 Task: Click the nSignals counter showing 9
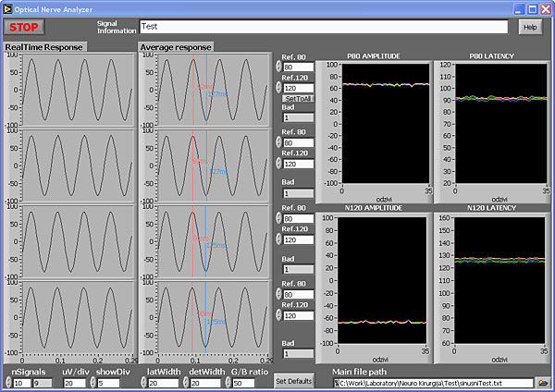pyautogui.click(x=43, y=383)
